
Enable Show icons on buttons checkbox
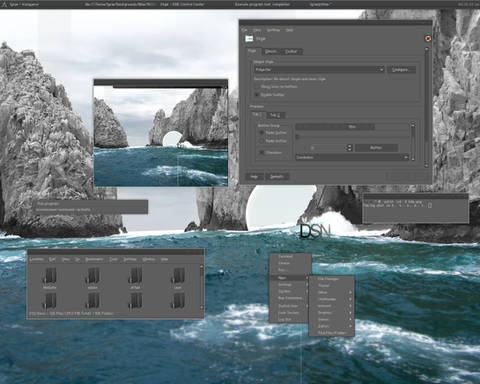256,86
